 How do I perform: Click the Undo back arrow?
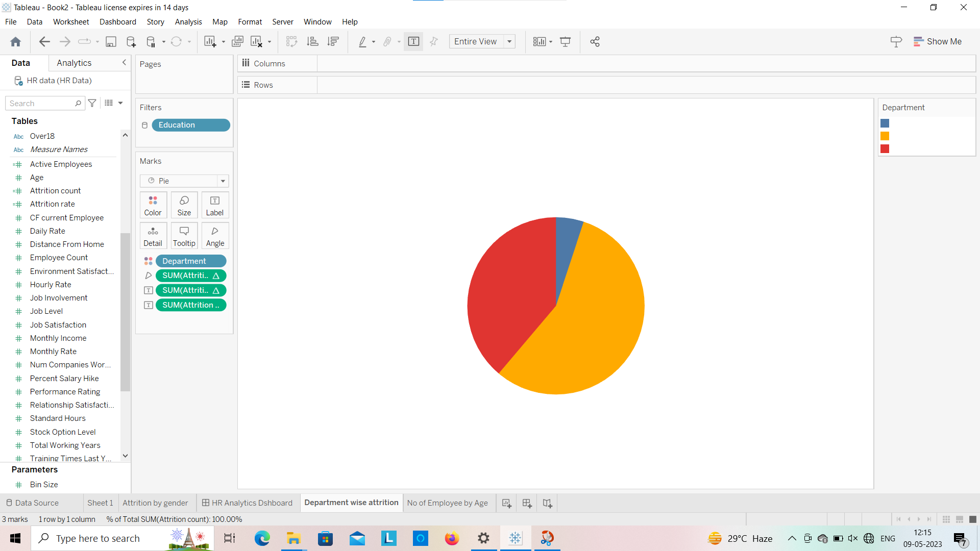(x=44, y=42)
